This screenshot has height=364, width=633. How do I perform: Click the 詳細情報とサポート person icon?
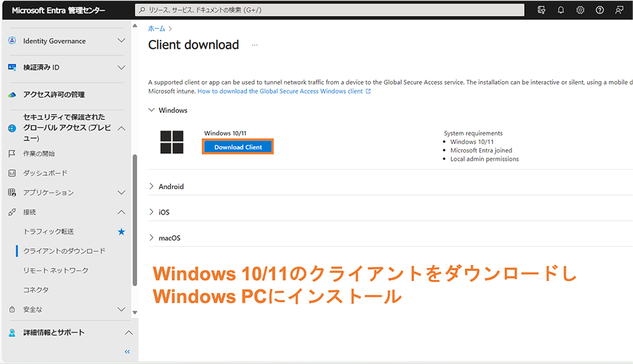tap(12, 332)
